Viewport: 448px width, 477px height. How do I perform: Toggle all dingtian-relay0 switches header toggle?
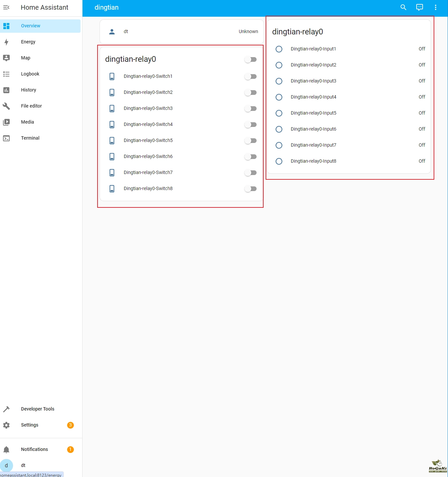tap(251, 59)
